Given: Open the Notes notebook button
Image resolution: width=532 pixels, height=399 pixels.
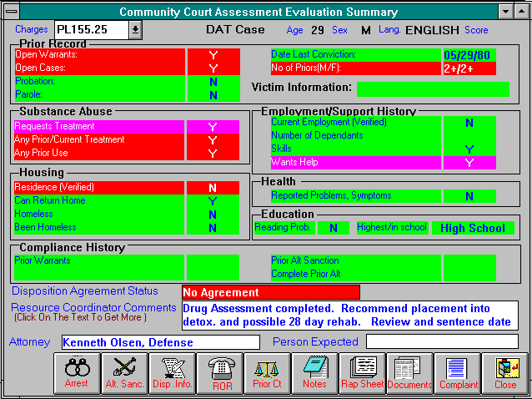Looking at the screenshot, I should 314,372.
